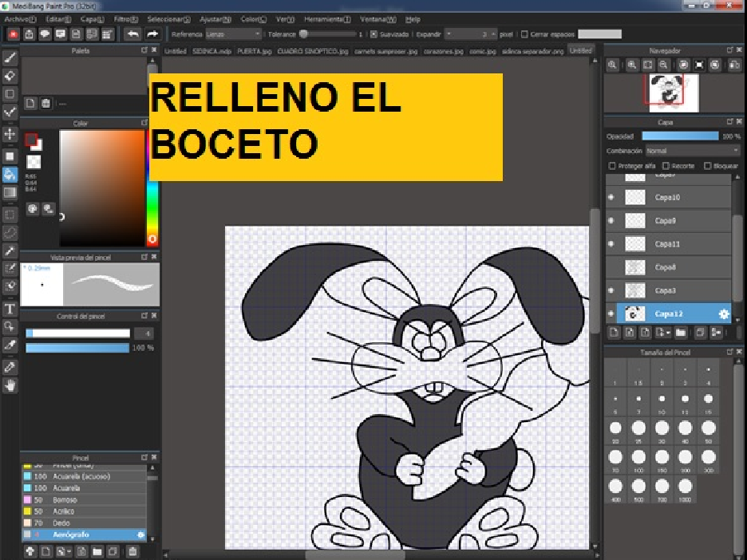Click the rainbow hue strip
Screen dimensions: 747x560
tap(152, 188)
